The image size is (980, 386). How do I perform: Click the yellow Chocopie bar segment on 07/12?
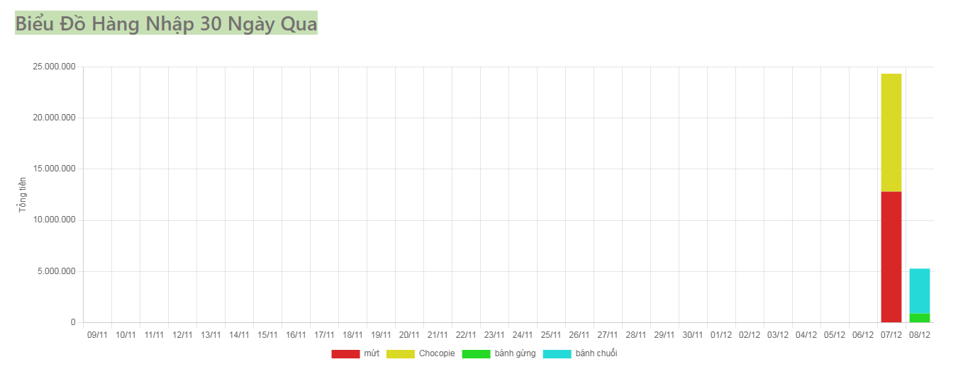[x=891, y=132]
